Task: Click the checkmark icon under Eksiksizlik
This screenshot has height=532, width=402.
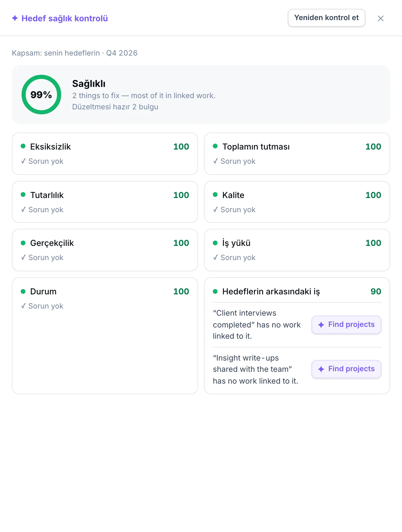Action: pos(23,161)
